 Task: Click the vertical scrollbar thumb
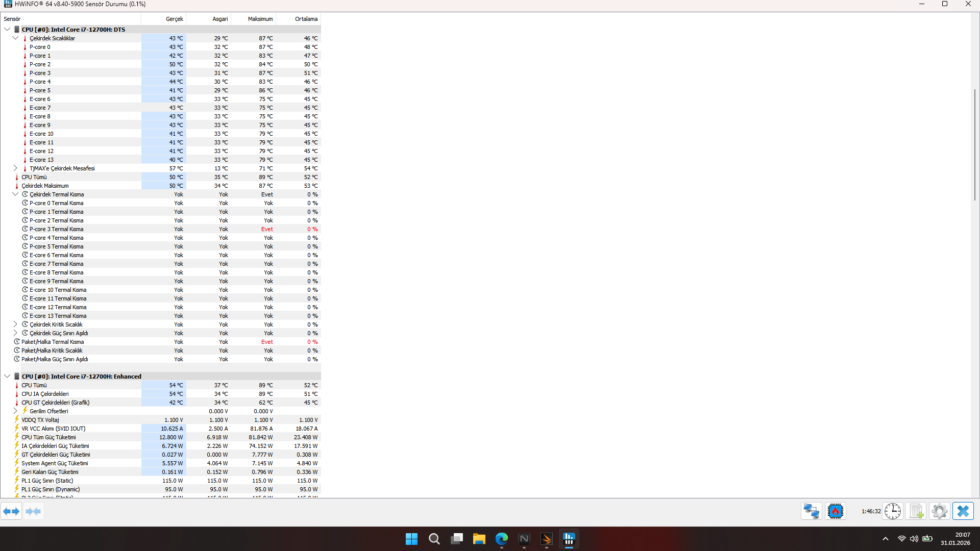[x=975, y=145]
